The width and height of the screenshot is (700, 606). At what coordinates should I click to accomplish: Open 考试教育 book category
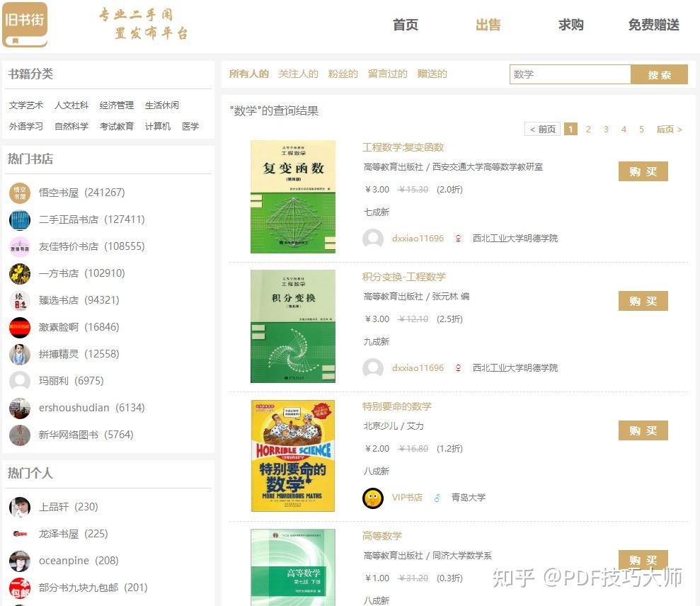pos(117,127)
